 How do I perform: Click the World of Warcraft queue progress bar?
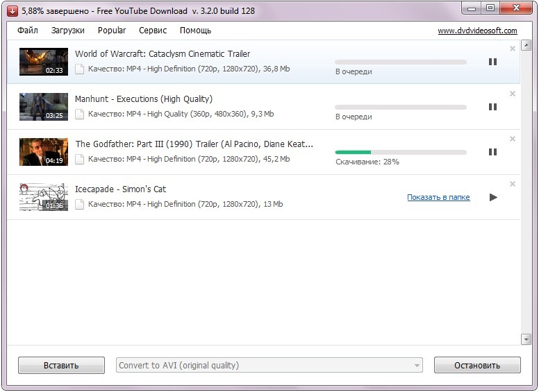401,62
